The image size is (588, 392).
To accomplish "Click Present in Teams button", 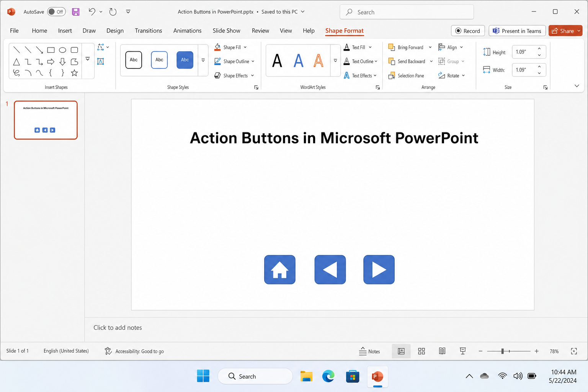I will coord(517,31).
